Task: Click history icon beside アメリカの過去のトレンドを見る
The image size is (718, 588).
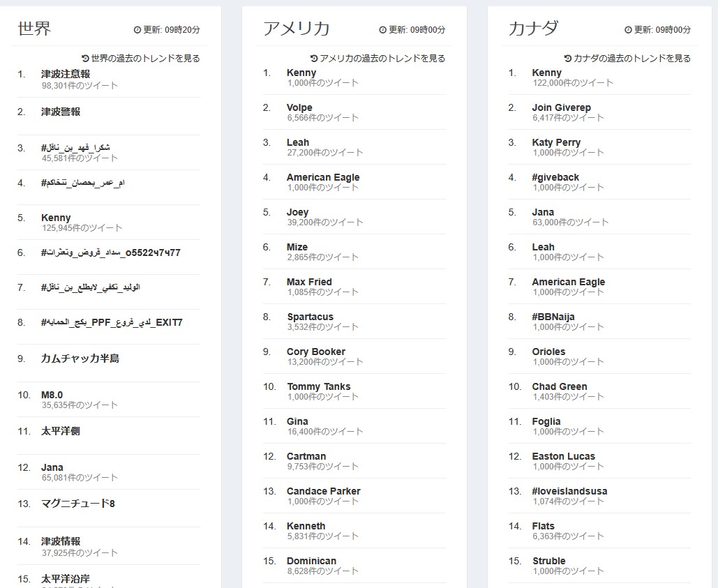Action: (314, 59)
